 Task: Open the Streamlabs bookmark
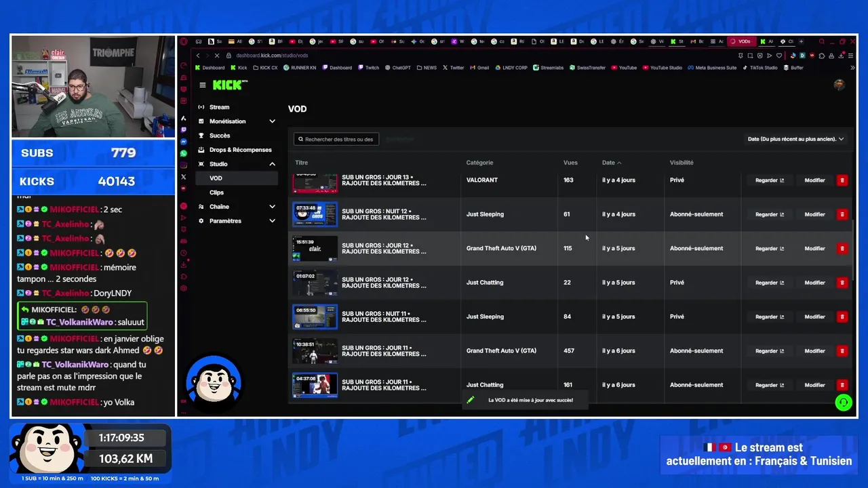(548, 68)
